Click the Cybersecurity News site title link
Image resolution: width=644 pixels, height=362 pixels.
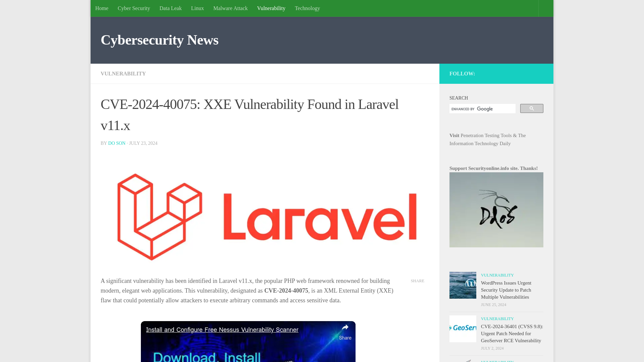160,40
